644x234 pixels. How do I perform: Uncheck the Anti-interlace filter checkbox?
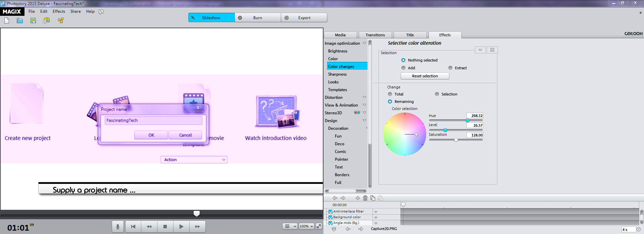[x=331, y=211]
